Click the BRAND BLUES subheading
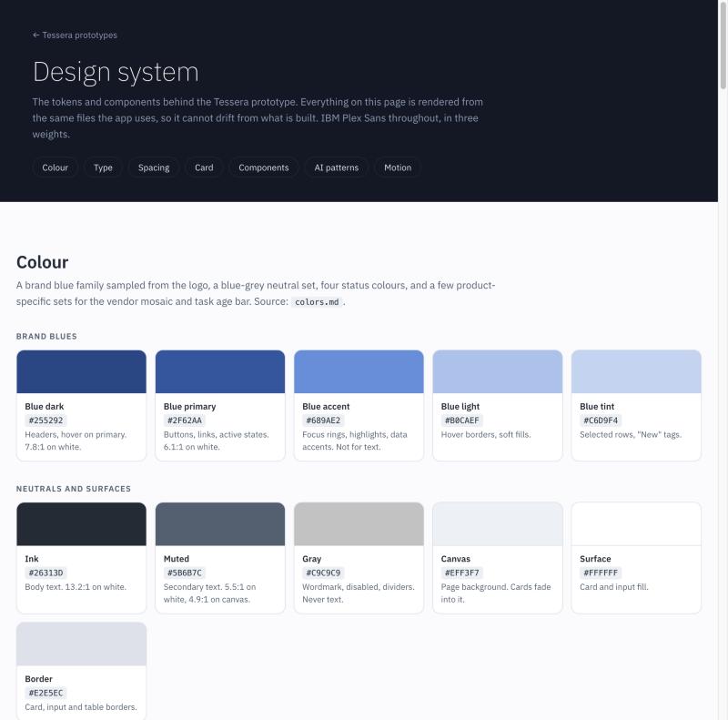The height and width of the screenshot is (720, 728). click(x=46, y=336)
